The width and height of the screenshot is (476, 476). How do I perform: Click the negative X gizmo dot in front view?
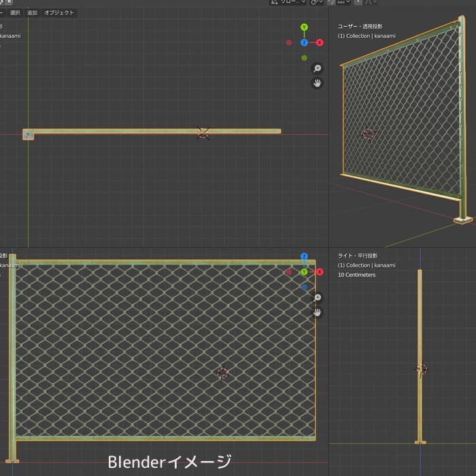point(289,272)
